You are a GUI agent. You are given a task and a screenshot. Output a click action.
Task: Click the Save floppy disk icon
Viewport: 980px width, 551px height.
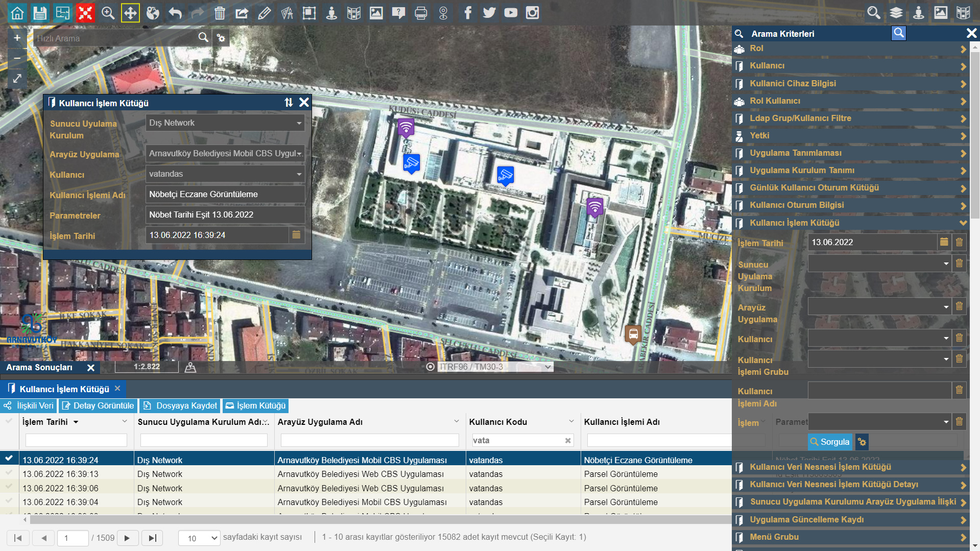pyautogui.click(x=40, y=13)
